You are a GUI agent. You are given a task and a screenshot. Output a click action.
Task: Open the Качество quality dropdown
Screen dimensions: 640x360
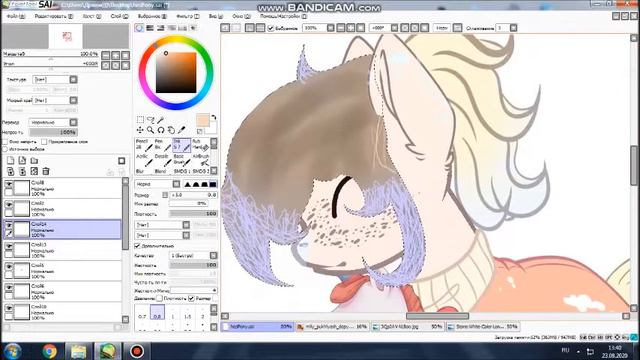pyautogui.click(x=213, y=255)
